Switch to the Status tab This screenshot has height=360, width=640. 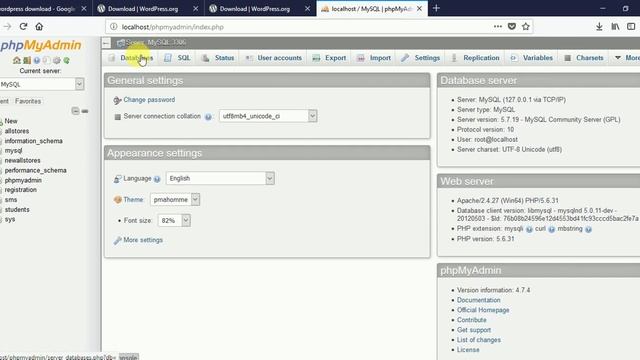click(x=218, y=58)
